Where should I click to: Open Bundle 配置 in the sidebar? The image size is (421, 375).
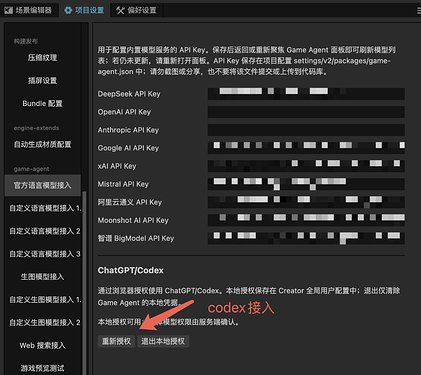pyautogui.click(x=42, y=103)
